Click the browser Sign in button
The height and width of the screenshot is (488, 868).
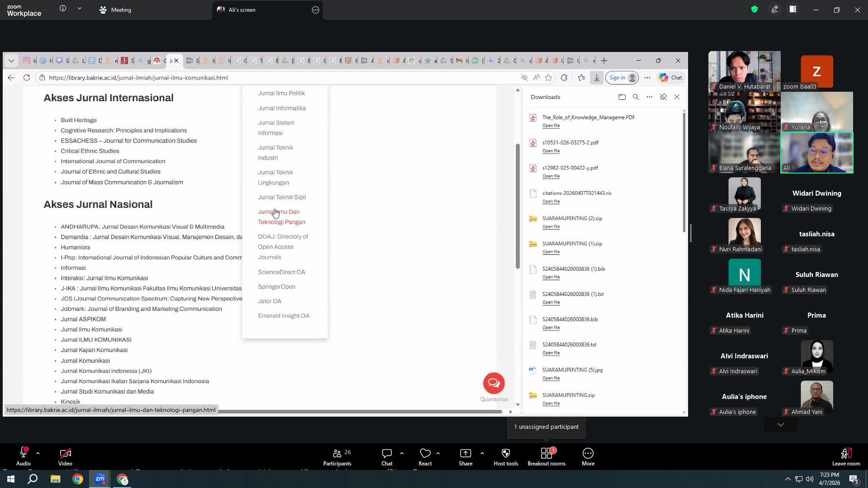[x=622, y=78]
